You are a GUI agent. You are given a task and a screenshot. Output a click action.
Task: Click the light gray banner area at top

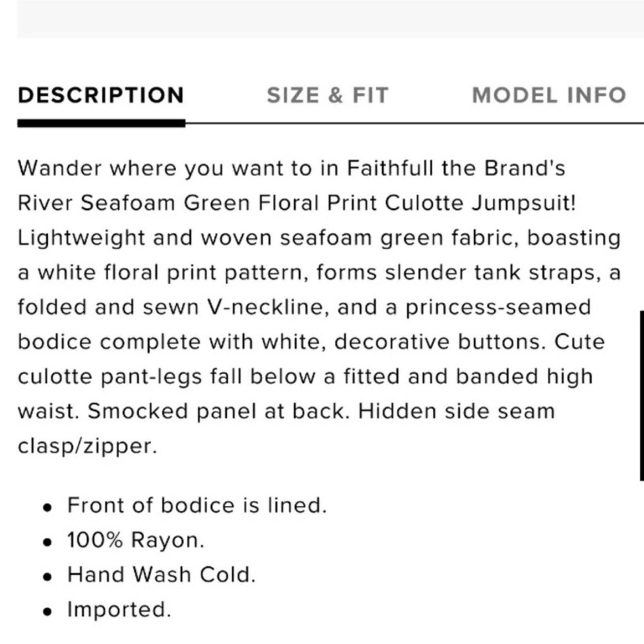point(330,19)
